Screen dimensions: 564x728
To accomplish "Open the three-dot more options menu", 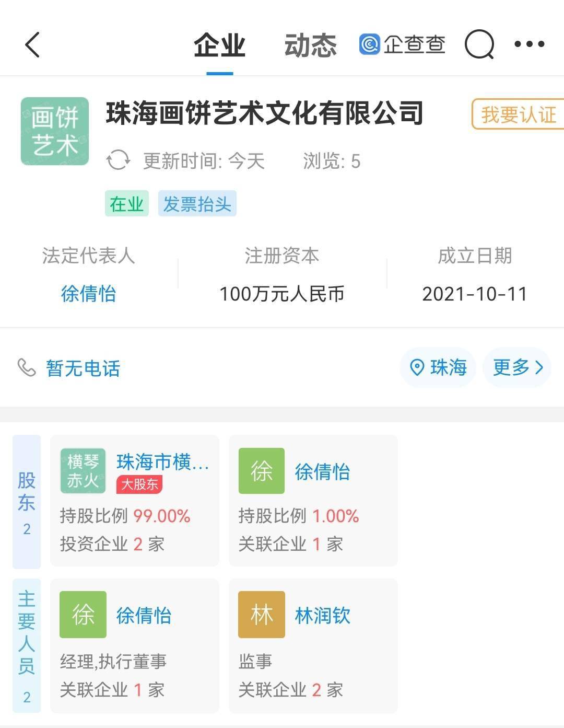I will pyautogui.click(x=529, y=44).
